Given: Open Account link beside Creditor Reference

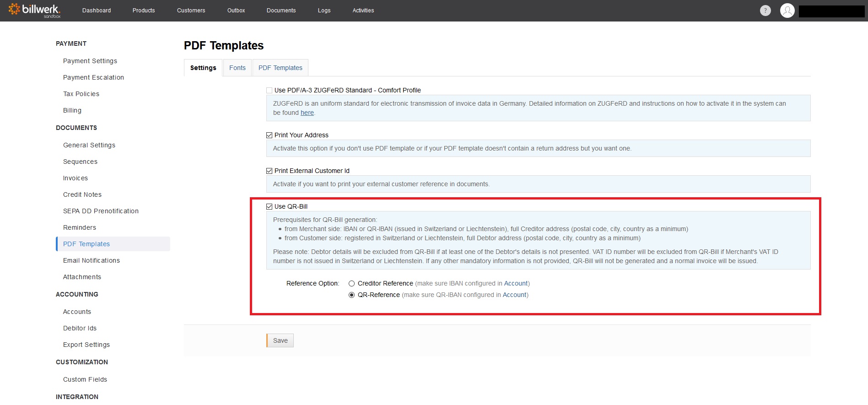Looking at the screenshot, I should point(516,283).
